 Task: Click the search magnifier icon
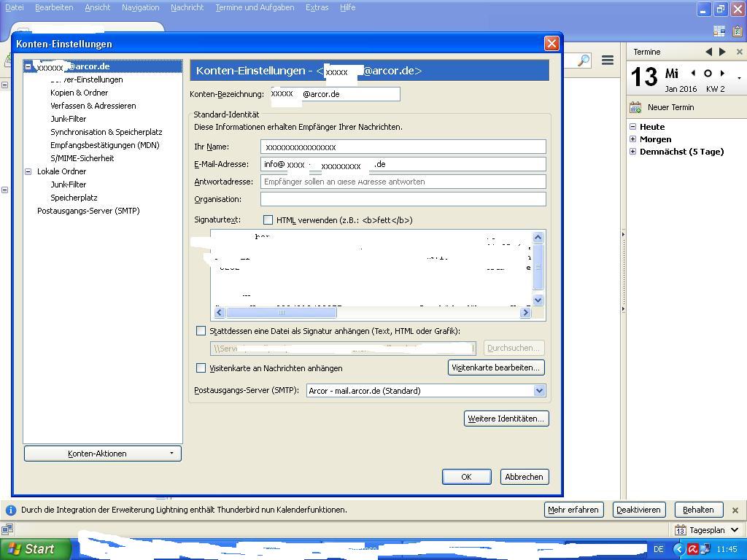pos(584,60)
